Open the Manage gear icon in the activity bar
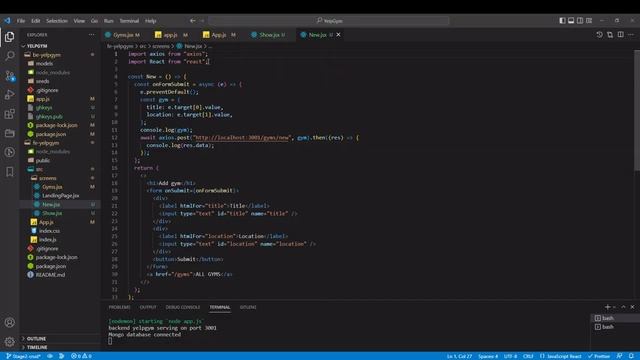640x360 pixels. pyautogui.click(x=9, y=342)
